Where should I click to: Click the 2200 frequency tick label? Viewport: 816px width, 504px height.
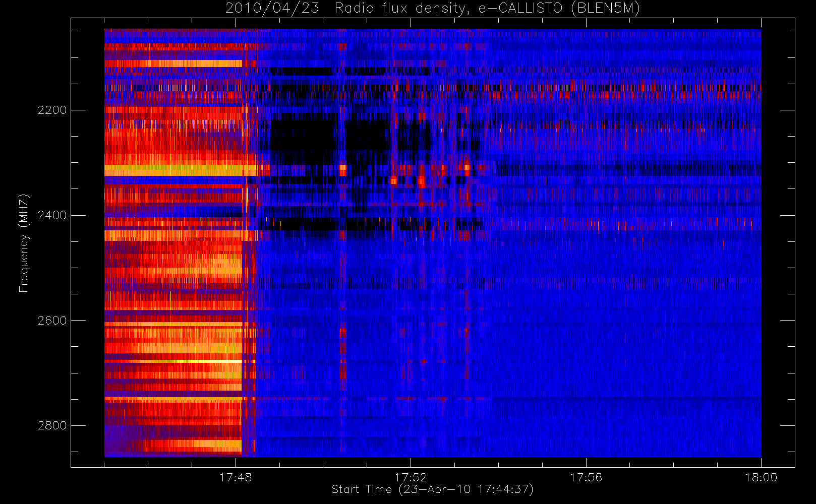[52, 110]
